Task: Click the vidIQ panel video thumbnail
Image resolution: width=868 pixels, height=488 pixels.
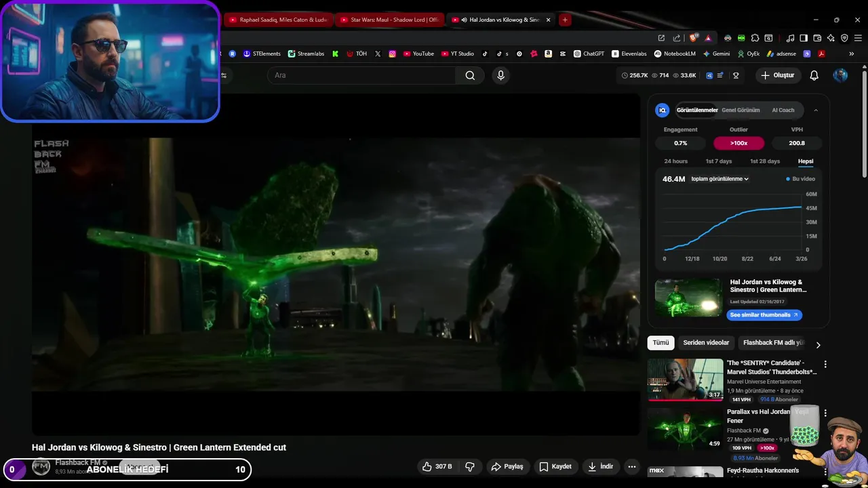Action: pyautogui.click(x=688, y=298)
